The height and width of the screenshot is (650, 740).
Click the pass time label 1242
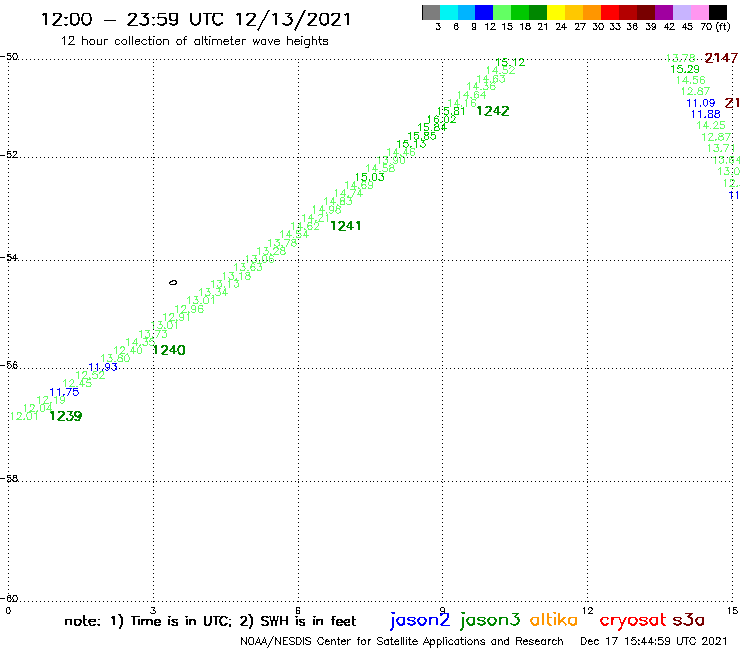[x=493, y=111]
